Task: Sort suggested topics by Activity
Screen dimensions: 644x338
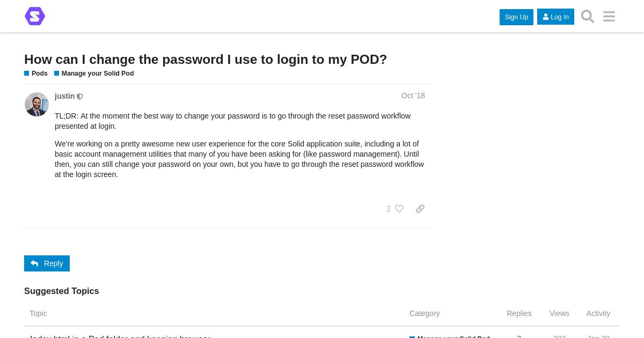Action: [598, 313]
